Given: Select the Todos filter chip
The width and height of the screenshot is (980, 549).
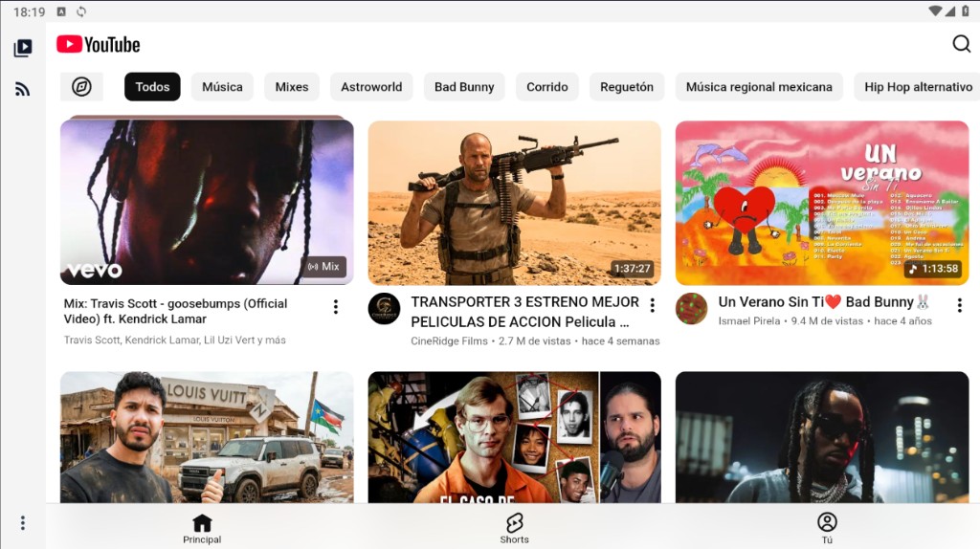Looking at the screenshot, I should (152, 87).
